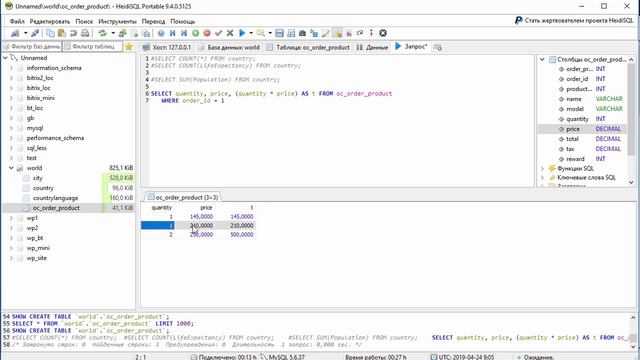This screenshot has width=640, height=360.
Task: Click the green refresh arrows icon
Action: click(x=102, y=33)
